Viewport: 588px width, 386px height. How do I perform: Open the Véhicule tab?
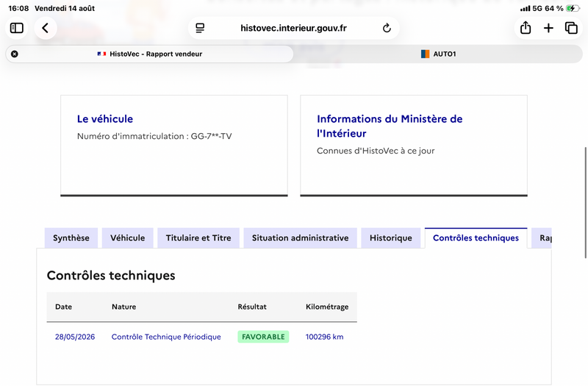[127, 237]
